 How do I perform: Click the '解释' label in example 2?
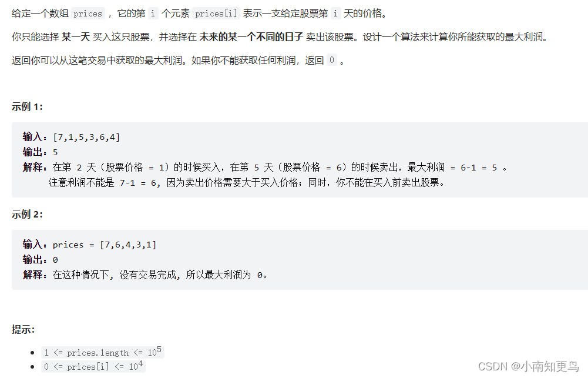[x=32, y=275]
